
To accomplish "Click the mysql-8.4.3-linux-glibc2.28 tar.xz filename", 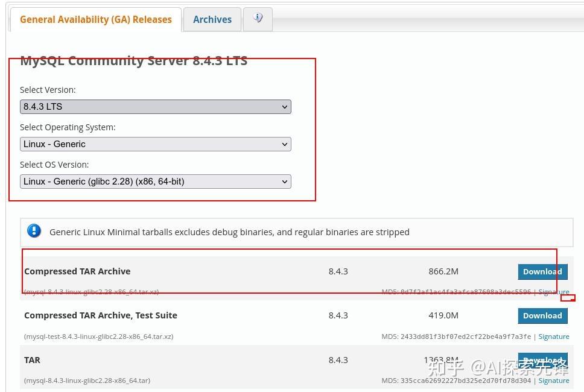I will tap(90, 292).
